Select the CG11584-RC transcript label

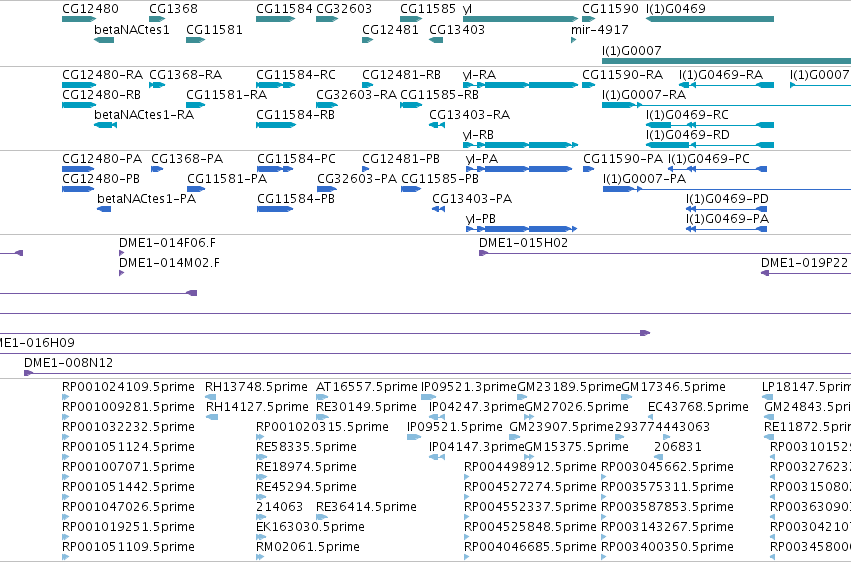point(296,74)
